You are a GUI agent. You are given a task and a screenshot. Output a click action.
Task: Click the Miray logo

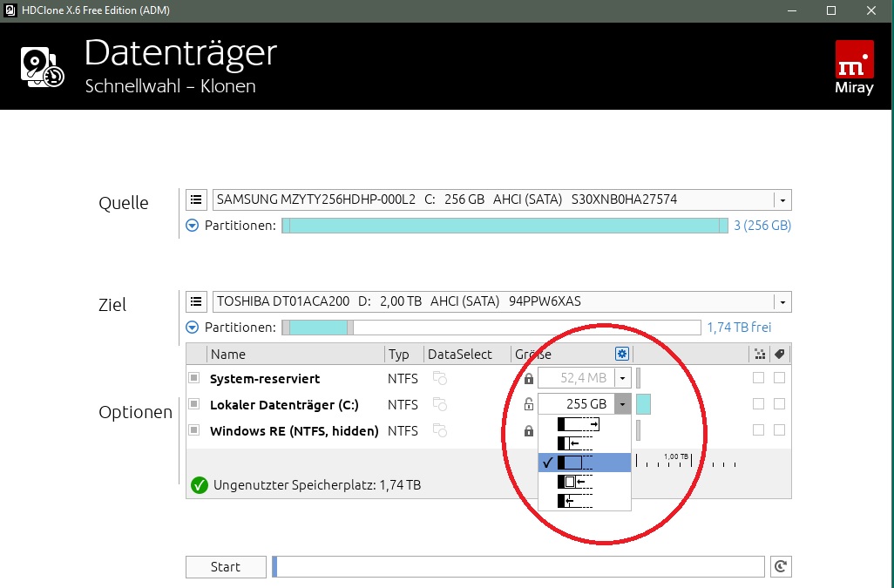tap(854, 67)
